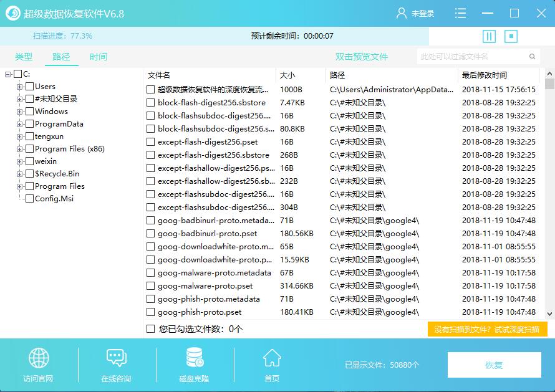This screenshot has height=392, width=555.
Task: Select the ProgramData folder in tree
Action: 59,124
